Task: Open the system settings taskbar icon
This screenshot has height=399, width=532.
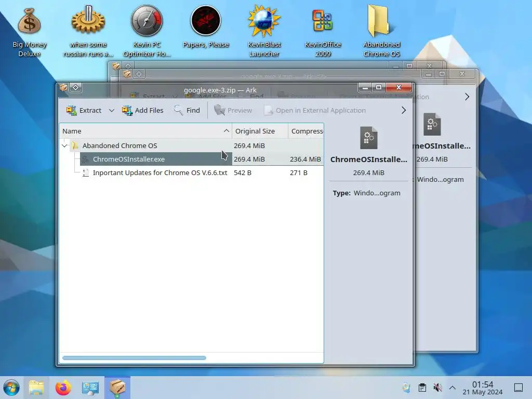Action: tap(90, 388)
